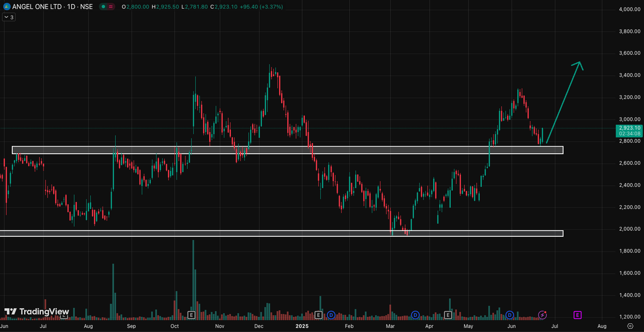644x332 pixels.
Task: Click the low value 2,781.80
Action: pyautogui.click(x=196, y=7)
